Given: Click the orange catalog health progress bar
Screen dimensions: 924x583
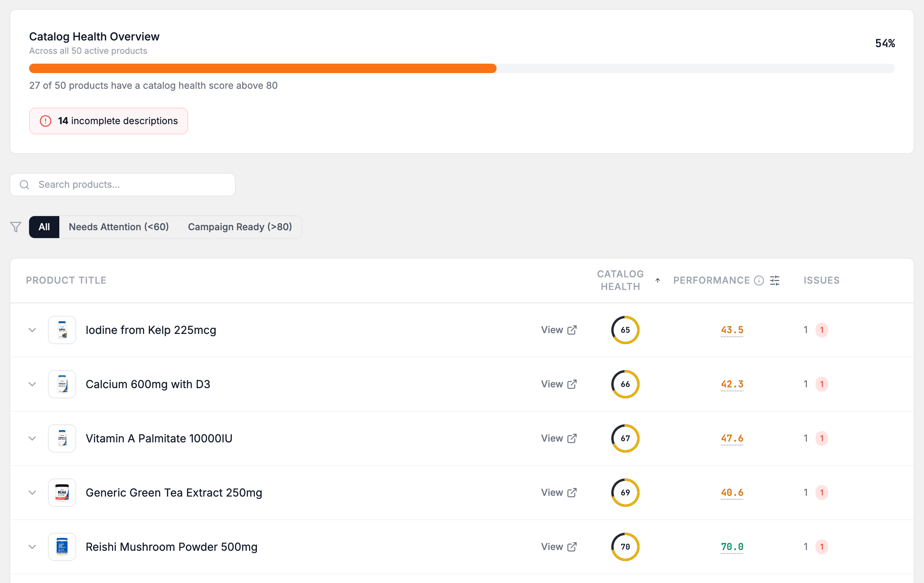Looking at the screenshot, I should pos(262,68).
